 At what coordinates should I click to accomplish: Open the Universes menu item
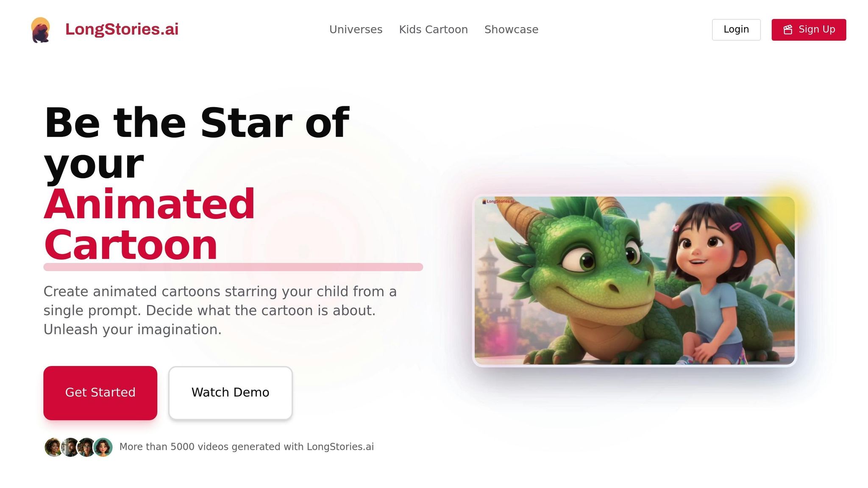[356, 30]
